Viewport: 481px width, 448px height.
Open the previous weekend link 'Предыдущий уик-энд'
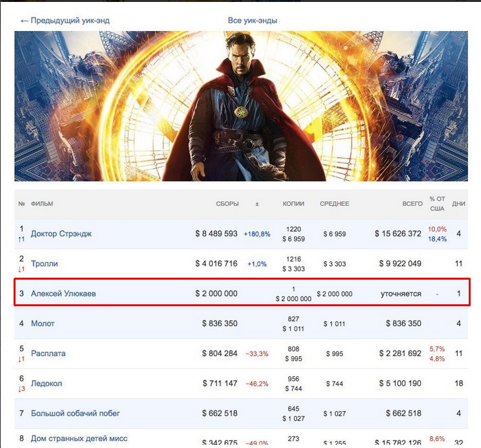tap(65, 21)
